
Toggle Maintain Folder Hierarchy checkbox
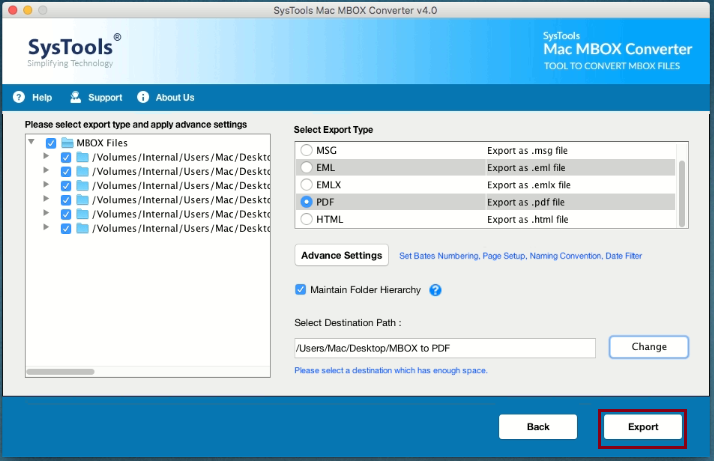coord(301,289)
